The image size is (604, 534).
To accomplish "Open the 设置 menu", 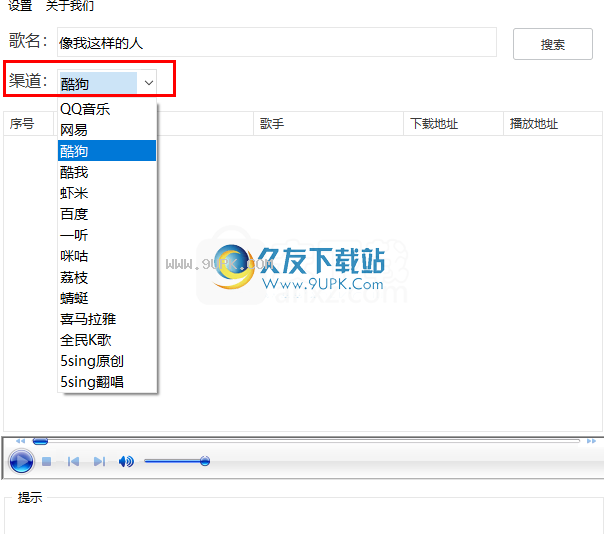I will click(20, 5).
